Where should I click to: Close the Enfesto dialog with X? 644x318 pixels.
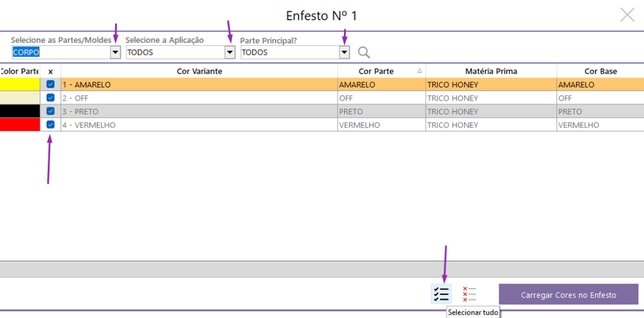pos(627,15)
